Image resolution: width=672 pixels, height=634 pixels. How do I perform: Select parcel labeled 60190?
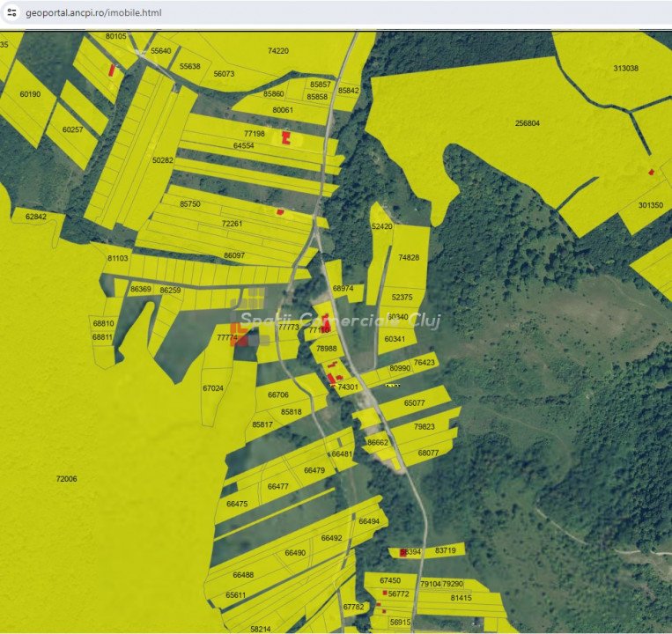click(30, 94)
